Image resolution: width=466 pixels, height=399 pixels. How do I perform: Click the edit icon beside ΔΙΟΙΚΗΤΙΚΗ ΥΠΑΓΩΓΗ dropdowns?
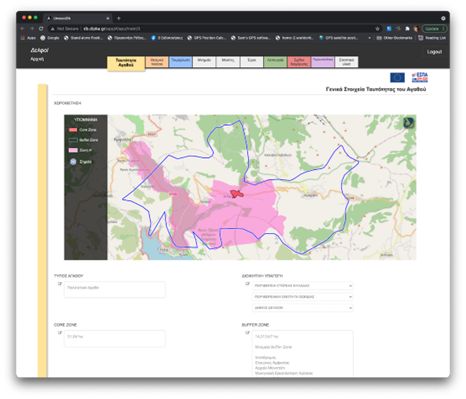pyautogui.click(x=247, y=284)
